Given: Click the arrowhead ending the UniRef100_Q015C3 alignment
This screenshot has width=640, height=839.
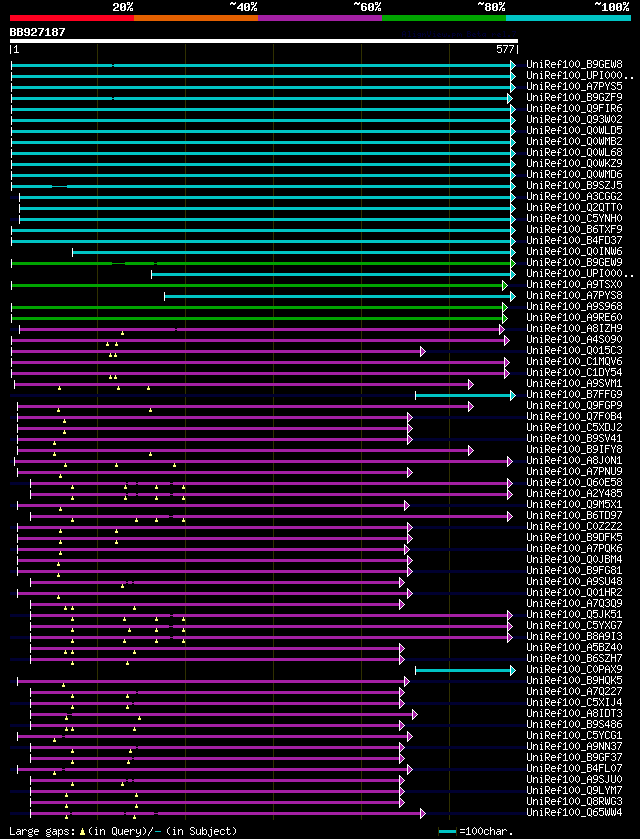Looking at the screenshot, I should tap(423, 351).
